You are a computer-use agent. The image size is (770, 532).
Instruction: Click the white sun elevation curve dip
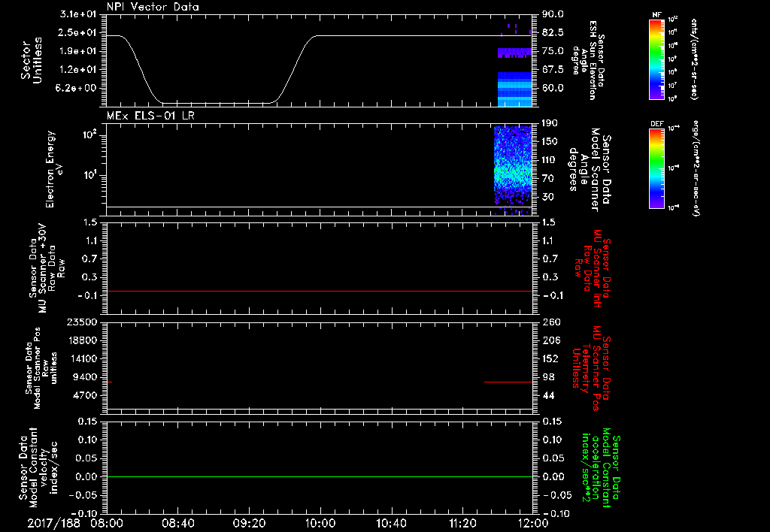pyautogui.click(x=216, y=103)
